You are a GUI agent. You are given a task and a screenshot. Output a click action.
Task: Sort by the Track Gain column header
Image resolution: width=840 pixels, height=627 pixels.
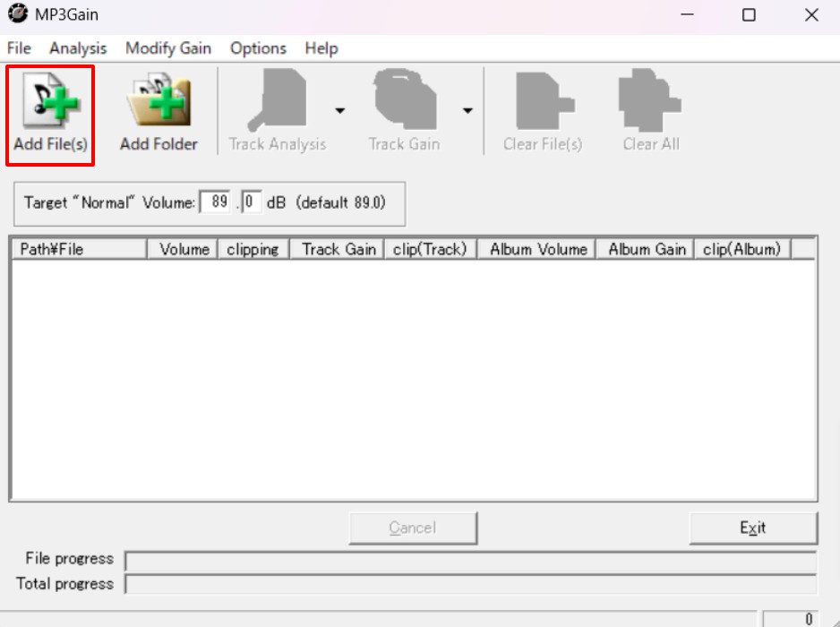pyautogui.click(x=337, y=249)
